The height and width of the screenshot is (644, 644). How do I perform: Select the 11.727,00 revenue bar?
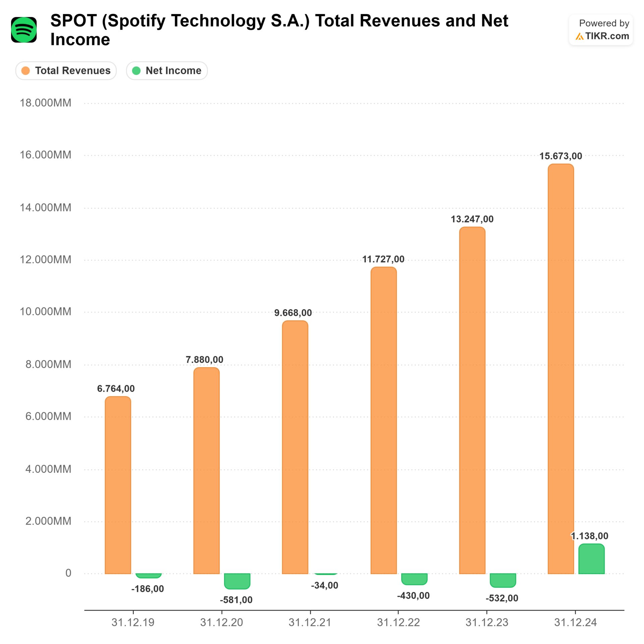383,421
